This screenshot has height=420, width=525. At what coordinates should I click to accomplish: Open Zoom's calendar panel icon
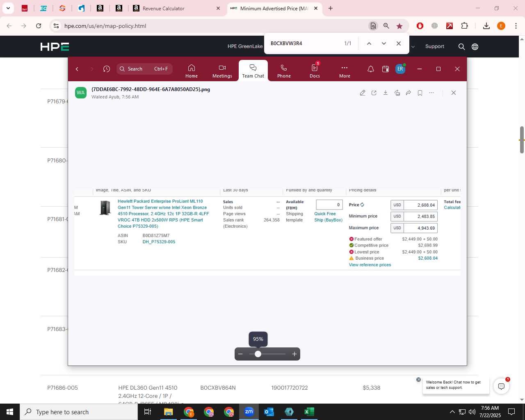[386, 69]
